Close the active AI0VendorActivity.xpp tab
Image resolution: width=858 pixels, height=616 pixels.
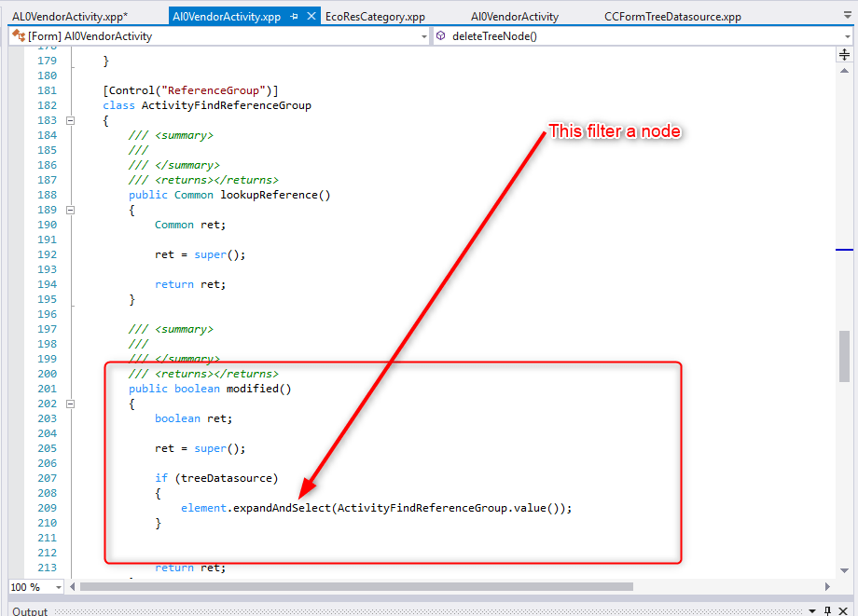311,17
